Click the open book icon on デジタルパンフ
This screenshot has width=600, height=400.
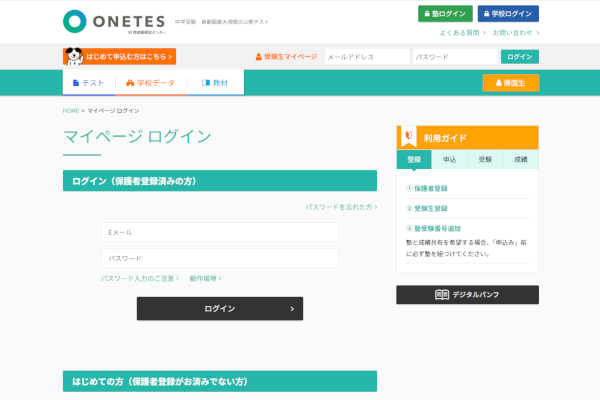point(441,295)
